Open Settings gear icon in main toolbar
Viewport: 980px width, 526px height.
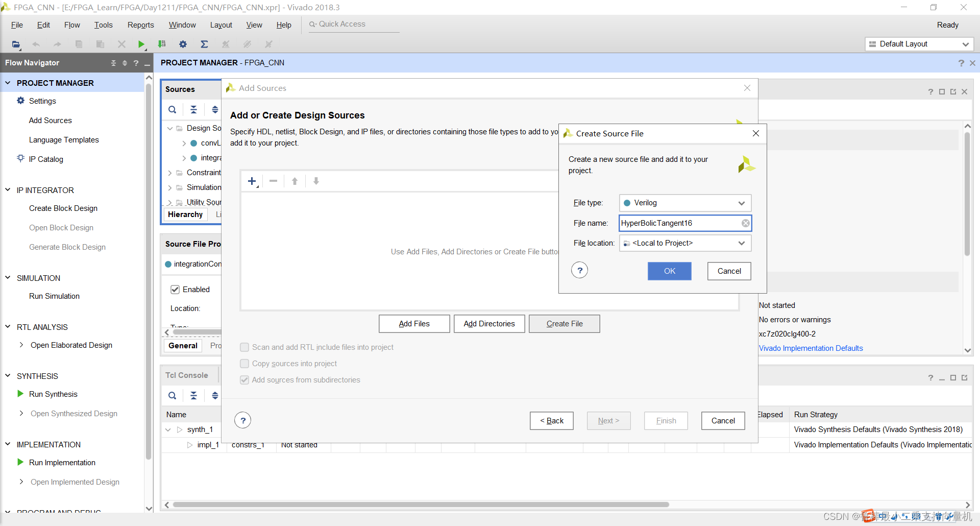tap(183, 44)
